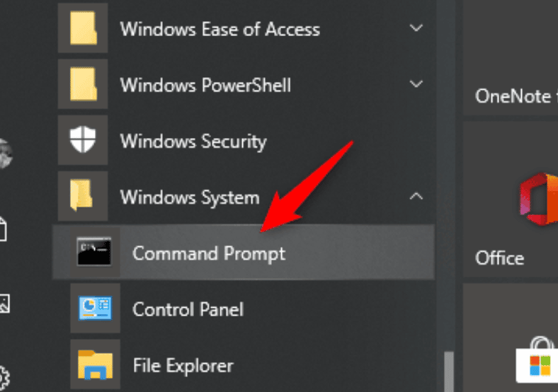Click the Windows Security shield icon
Image resolution: width=558 pixels, height=392 pixels.
83,140
